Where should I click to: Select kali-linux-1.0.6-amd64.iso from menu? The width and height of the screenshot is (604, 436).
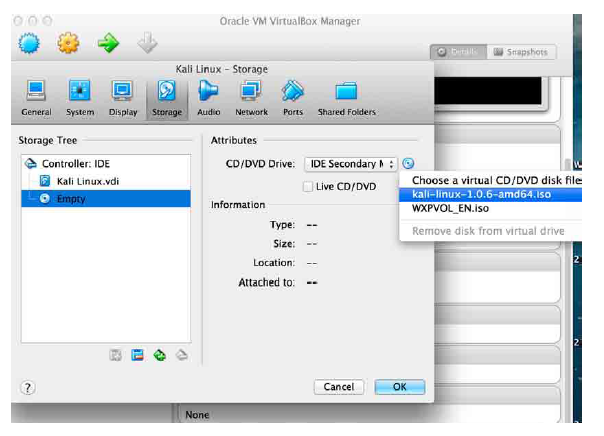point(491,194)
